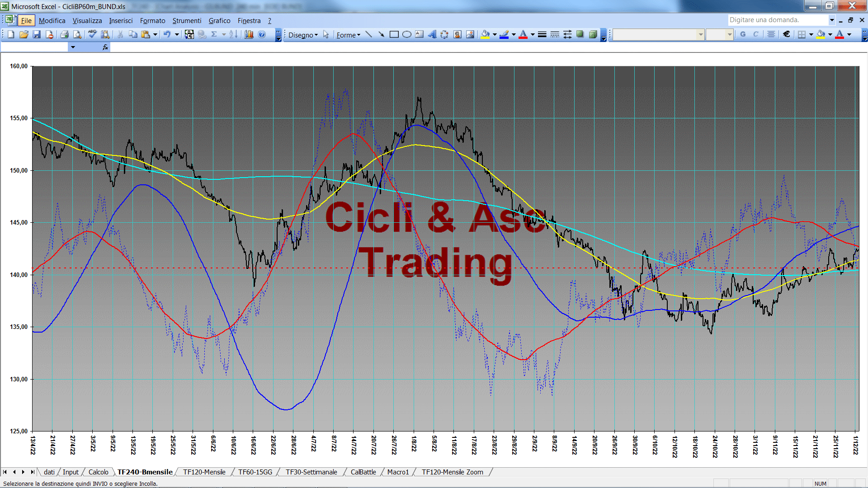
Task: Switch to the TF60-15GG sheet tab
Action: 255,472
